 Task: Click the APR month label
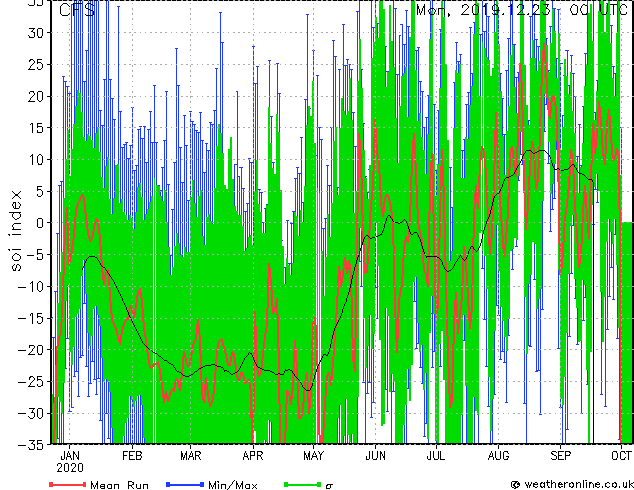tap(253, 456)
